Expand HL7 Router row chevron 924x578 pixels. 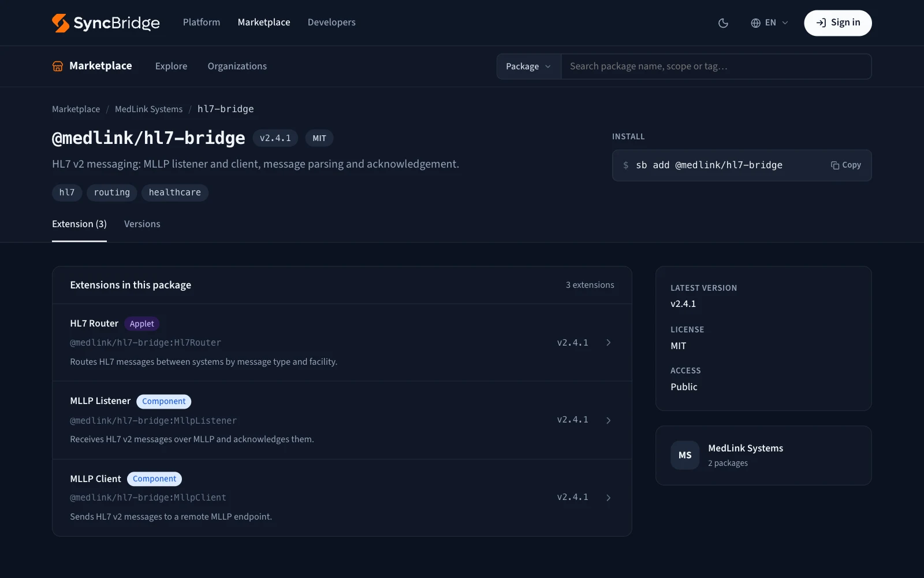tap(609, 343)
